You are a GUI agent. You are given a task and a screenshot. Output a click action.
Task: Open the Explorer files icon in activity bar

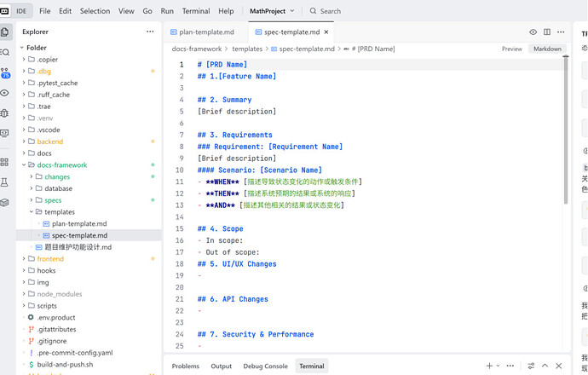tap(5, 32)
